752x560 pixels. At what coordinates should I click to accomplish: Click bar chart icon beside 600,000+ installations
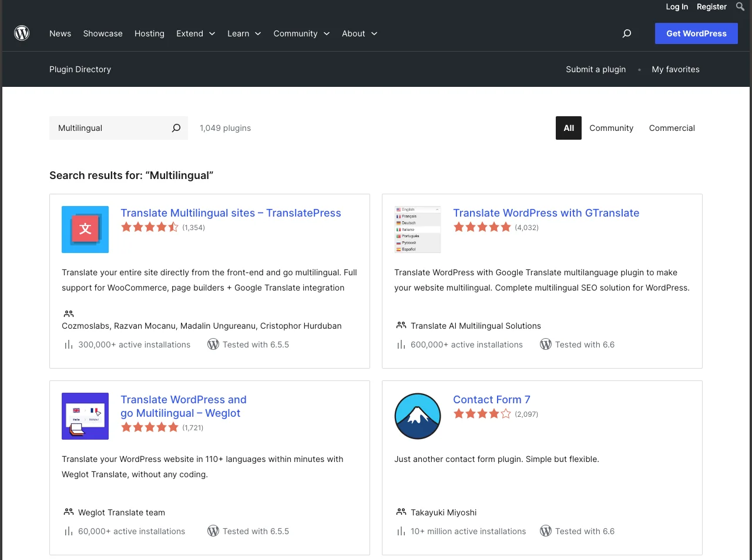coord(401,345)
